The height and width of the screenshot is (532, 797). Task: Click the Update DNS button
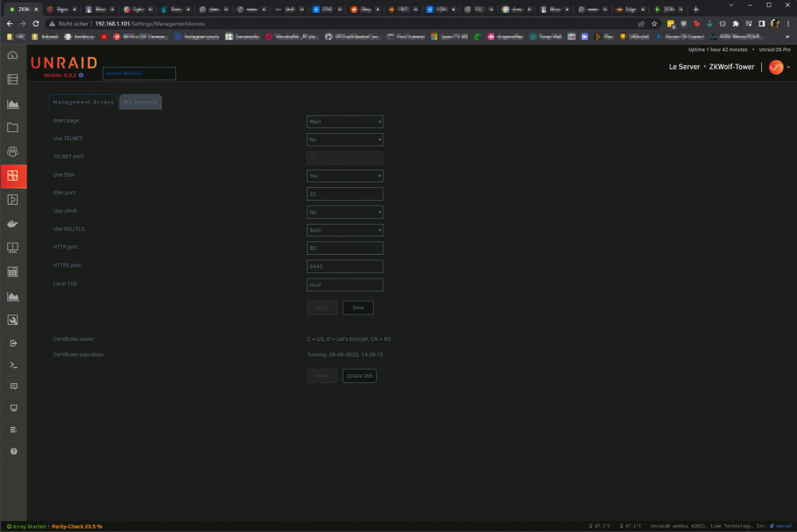click(359, 376)
